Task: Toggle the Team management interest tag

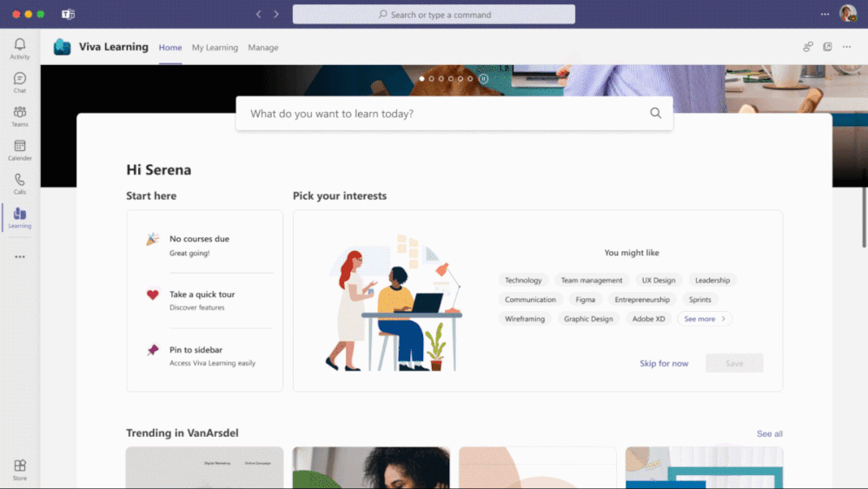Action: (x=592, y=281)
